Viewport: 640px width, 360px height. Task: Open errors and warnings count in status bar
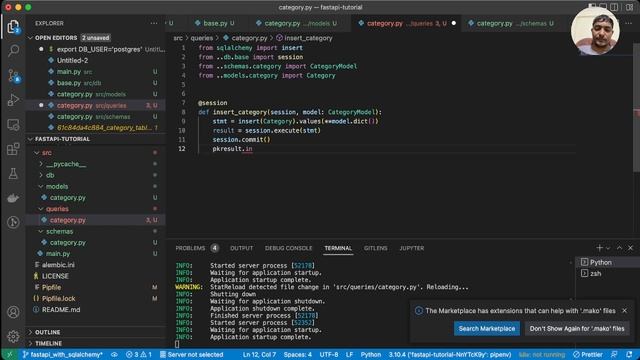tap(138, 354)
